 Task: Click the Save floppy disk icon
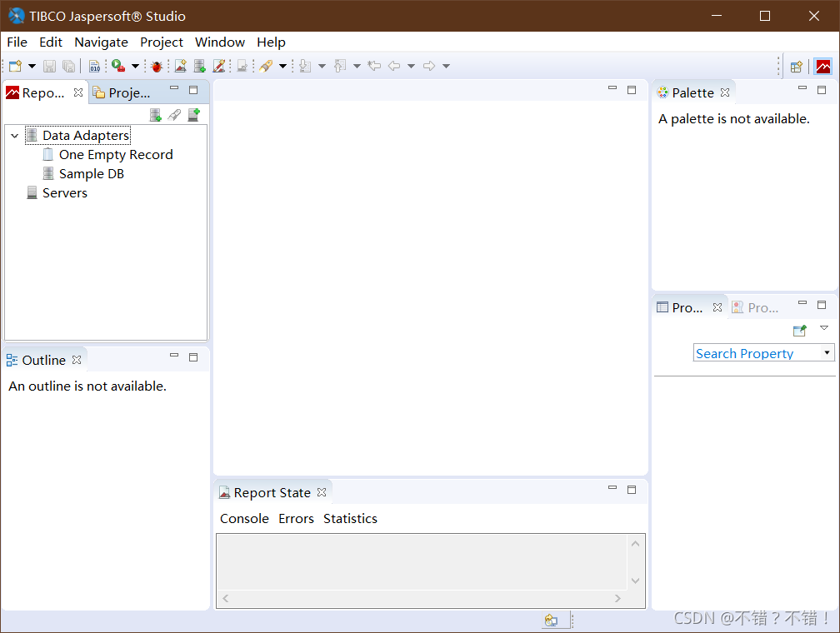point(50,66)
